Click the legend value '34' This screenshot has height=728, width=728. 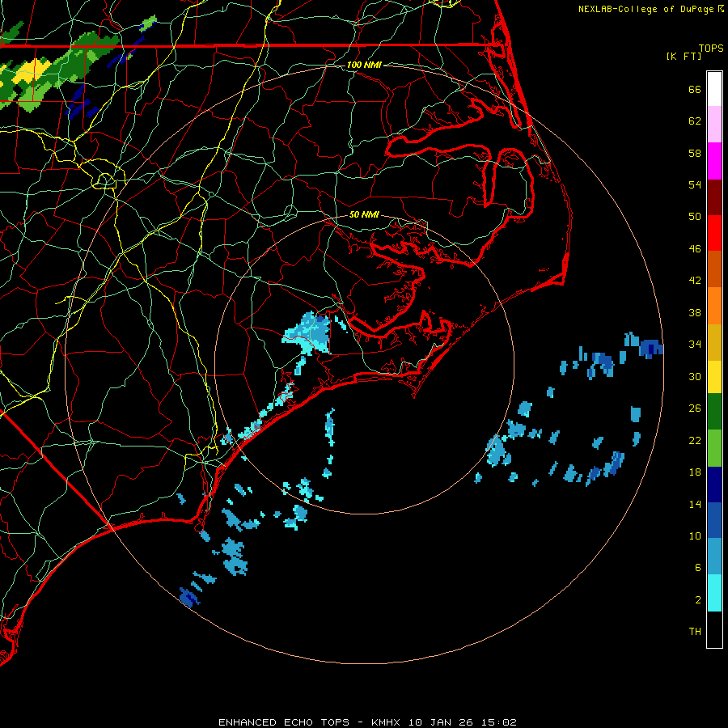tap(695, 345)
